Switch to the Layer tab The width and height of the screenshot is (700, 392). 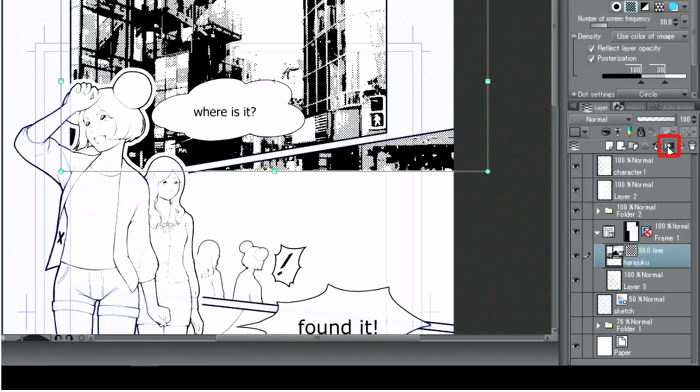(595, 107)
